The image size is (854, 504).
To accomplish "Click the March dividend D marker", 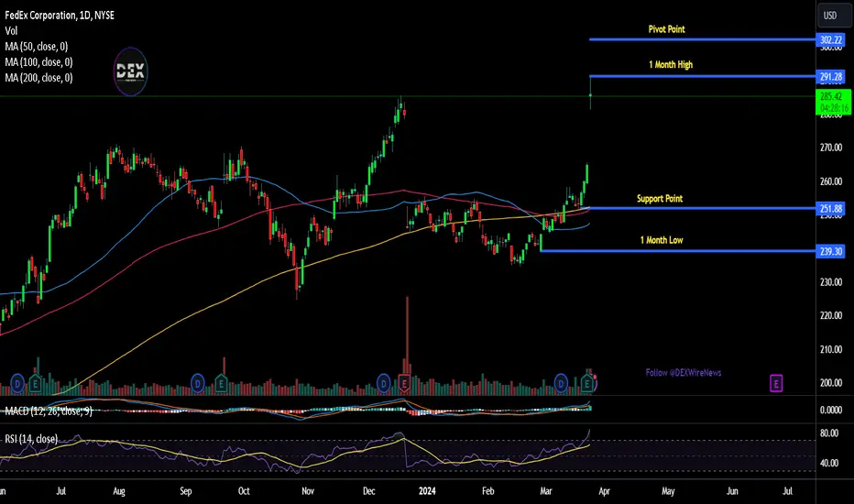I will point(561,384).
